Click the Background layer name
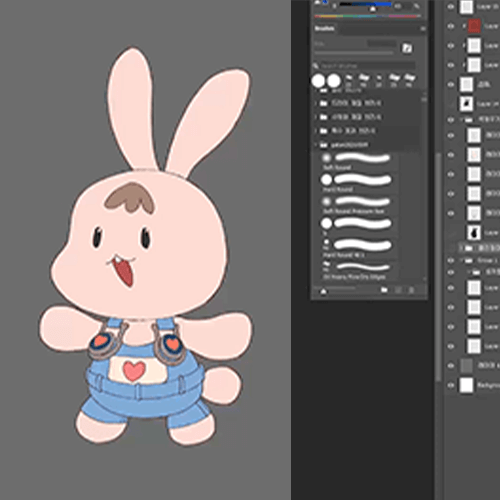 pos(488,385)
